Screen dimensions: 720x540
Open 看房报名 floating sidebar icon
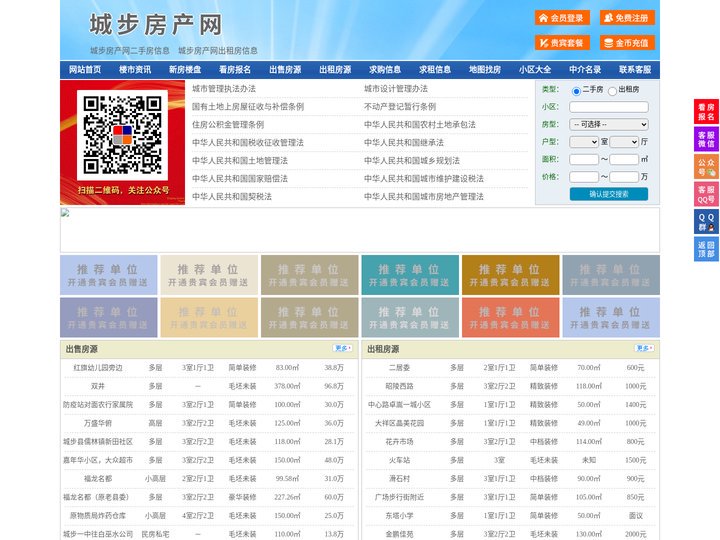706,112
